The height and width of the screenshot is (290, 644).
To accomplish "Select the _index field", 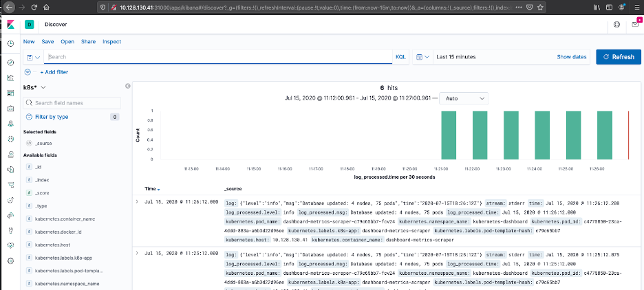I will pyautogui.click(x=42, y=180).
